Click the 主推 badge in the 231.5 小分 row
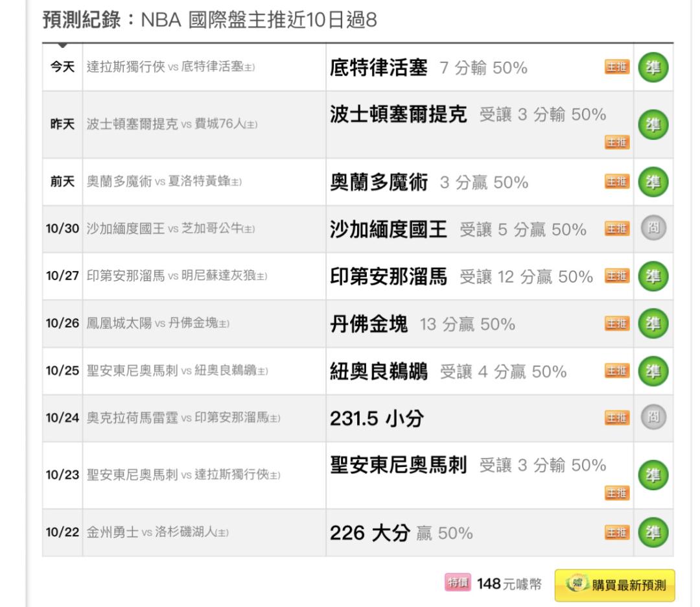700x607 pixels. pos(617,418)
